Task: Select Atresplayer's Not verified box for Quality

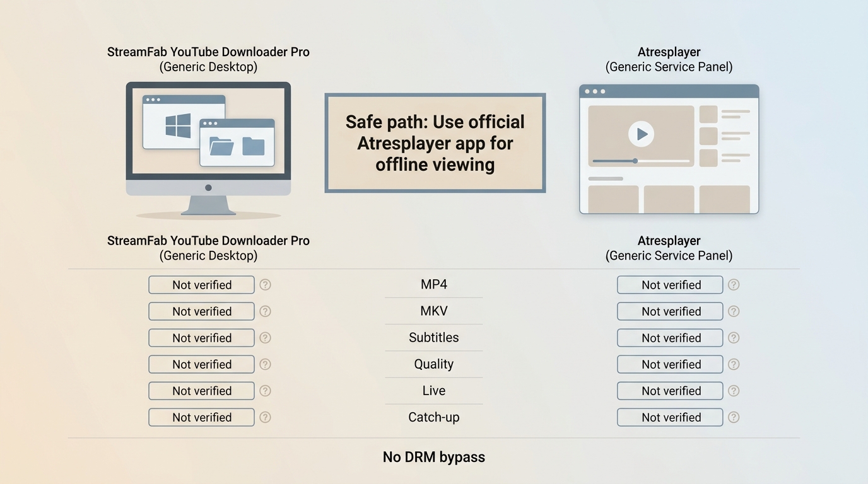Action: point(670,364)
